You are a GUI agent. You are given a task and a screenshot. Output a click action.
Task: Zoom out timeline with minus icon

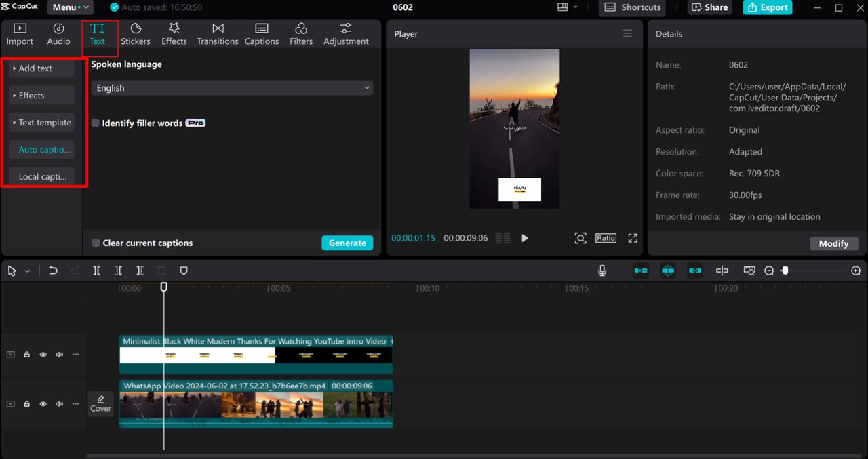pos(769,271)
